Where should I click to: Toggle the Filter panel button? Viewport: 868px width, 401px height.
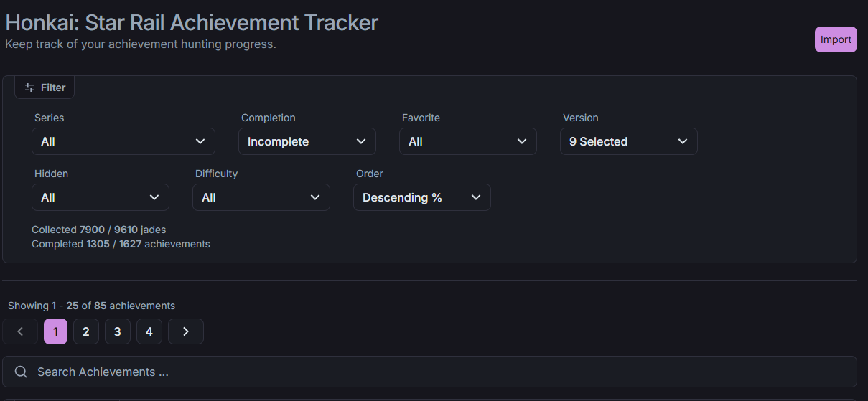(45, 88)
